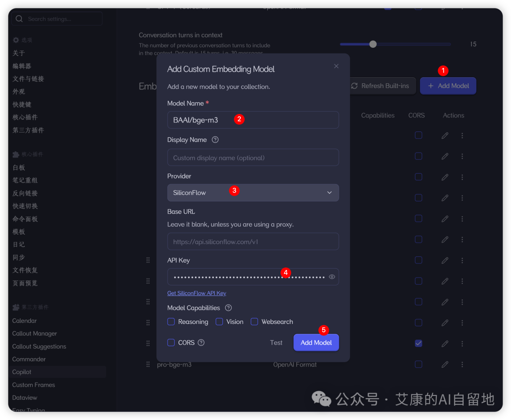The height and width of the screenshot is (420, 511).
Task: Open Callout Manager settings
Action: 35,333
